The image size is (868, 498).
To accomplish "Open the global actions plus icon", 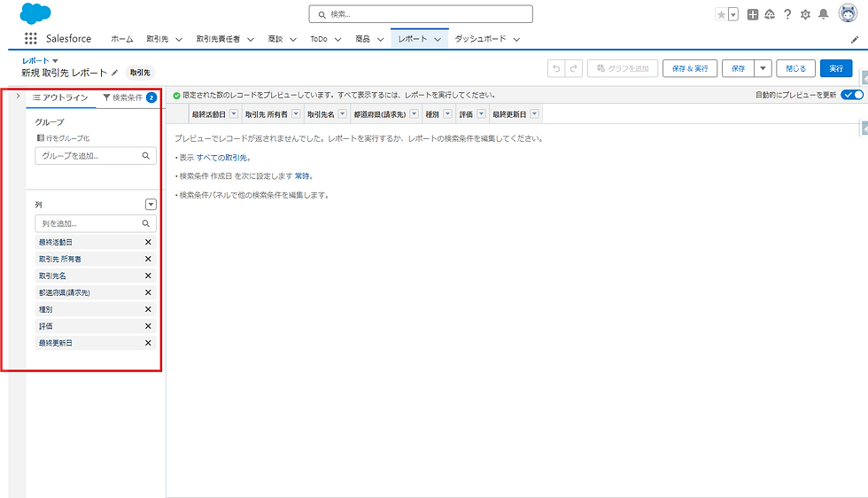I will coord(752,14).
